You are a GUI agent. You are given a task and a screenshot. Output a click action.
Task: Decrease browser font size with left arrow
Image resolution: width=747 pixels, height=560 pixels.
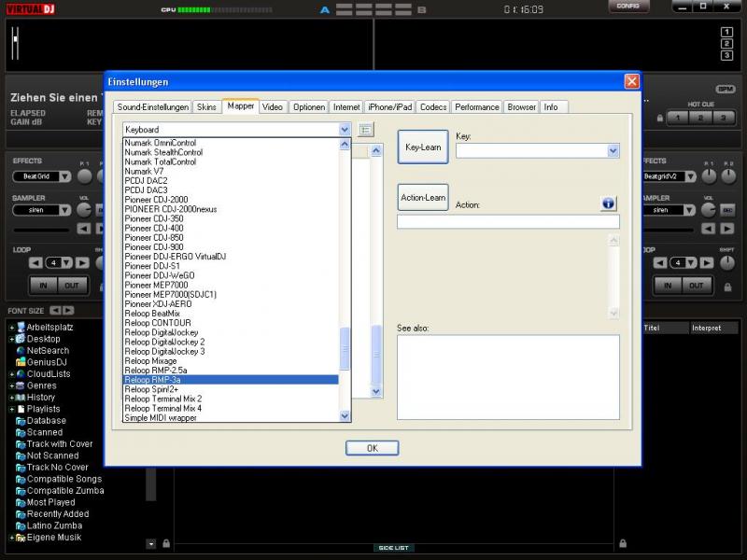click(55, 310)
